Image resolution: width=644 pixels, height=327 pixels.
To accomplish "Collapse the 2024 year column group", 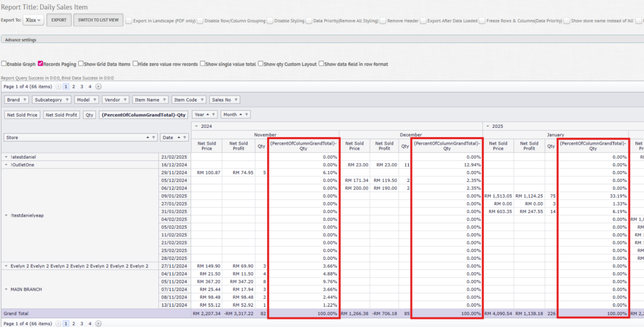I will 197,126.
